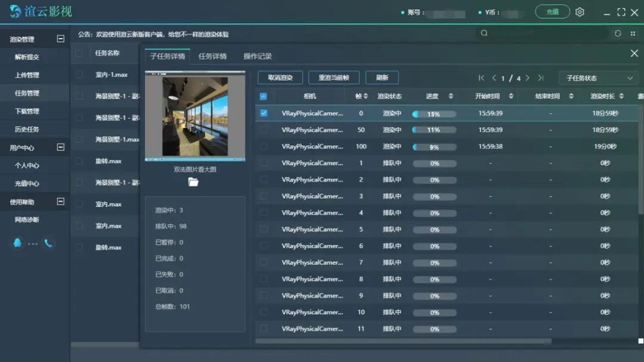
Task: Uncheck the frame 0 row checkbox
Action: pyautogui.click(x=264, y=113)
